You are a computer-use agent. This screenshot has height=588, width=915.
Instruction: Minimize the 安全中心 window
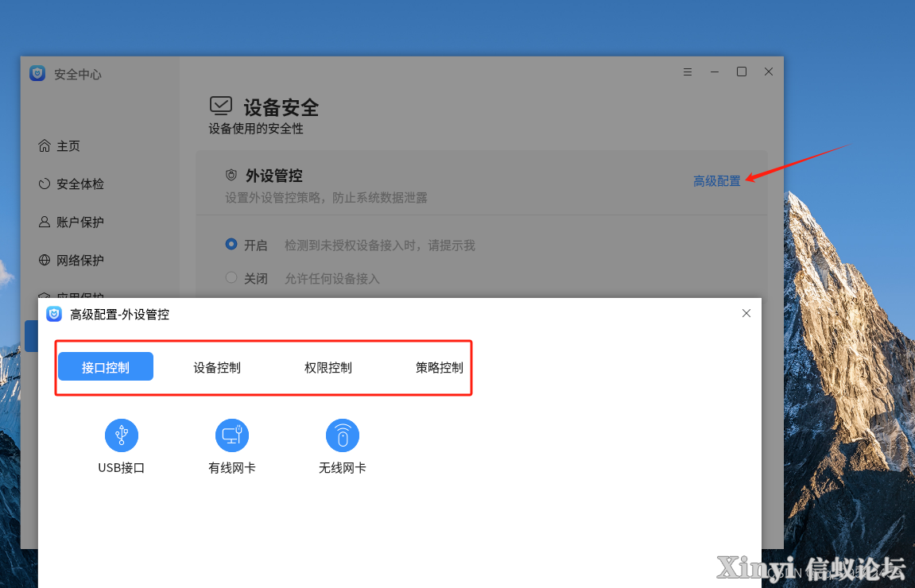click(714, 72)
